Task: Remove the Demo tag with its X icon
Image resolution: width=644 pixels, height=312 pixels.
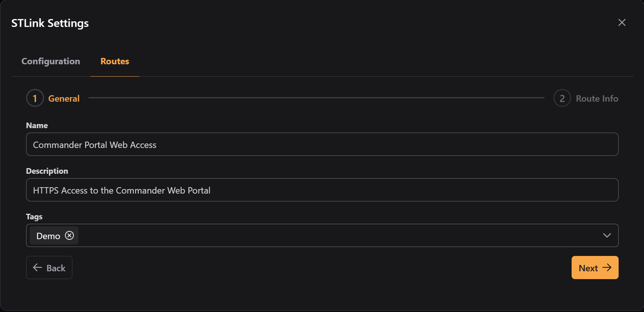Action: tap(69, 235)
